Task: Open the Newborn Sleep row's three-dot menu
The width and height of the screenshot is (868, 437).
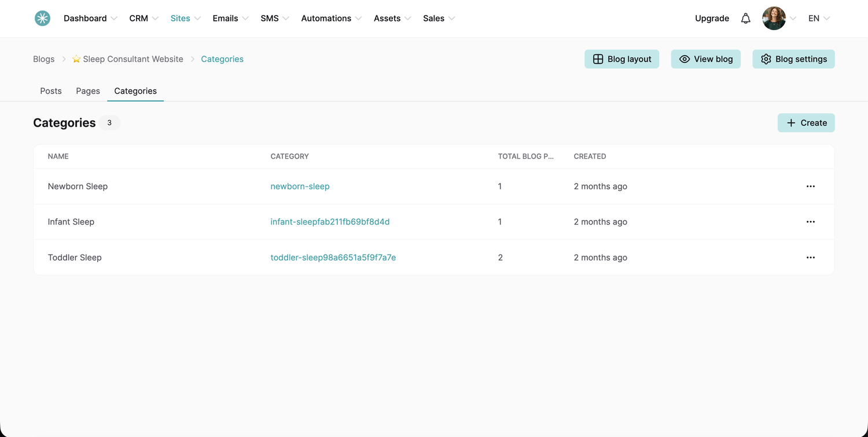Action: 811,186
